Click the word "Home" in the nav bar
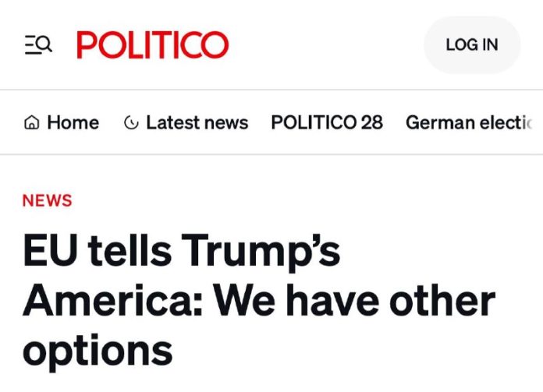Viewport: 543px width, 392px height. [73, 123]
